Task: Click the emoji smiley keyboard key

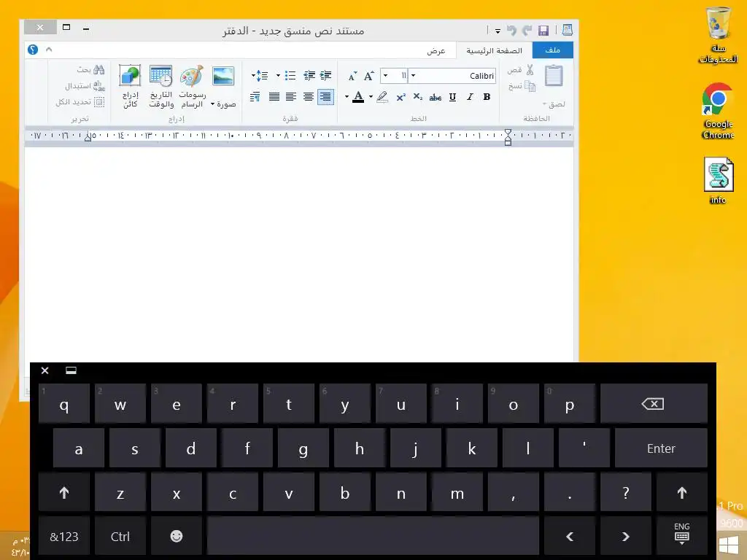Action: [177, 536]
